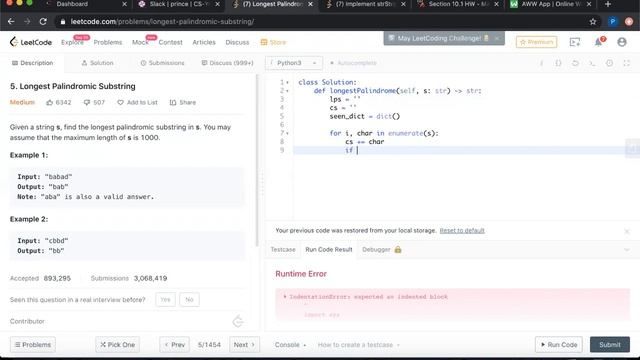Go forward in browser history
This screenshot has width=640, height=360.
[27, 22]
